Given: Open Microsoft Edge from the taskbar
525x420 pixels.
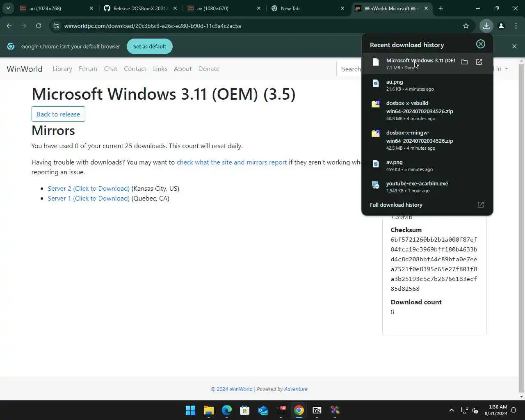Looking at the screenshot, I should click(x=227, y=410).
